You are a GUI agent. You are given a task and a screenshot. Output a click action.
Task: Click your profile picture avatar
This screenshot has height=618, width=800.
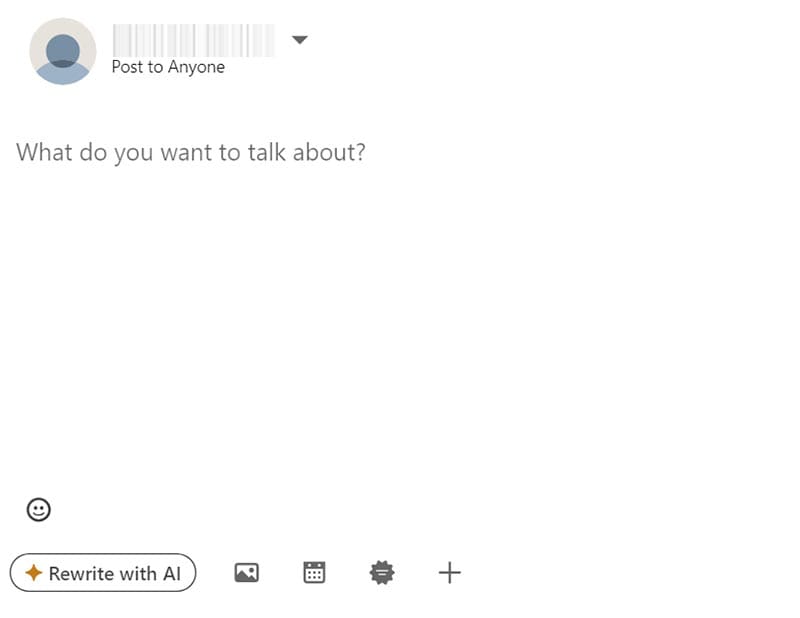tap(62, 51)
